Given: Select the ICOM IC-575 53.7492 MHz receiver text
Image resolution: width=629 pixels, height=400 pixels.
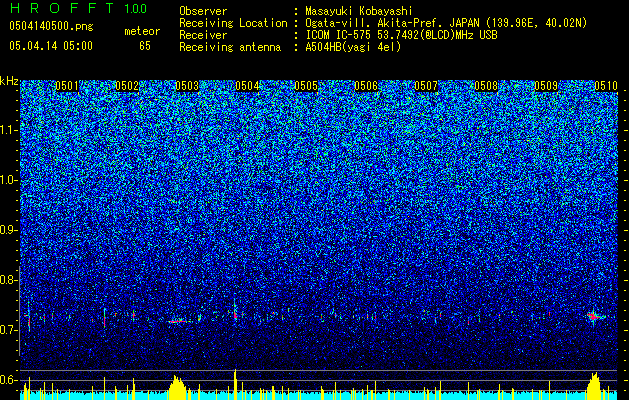Looking at the screenshot, I should (x=401, y=35).
